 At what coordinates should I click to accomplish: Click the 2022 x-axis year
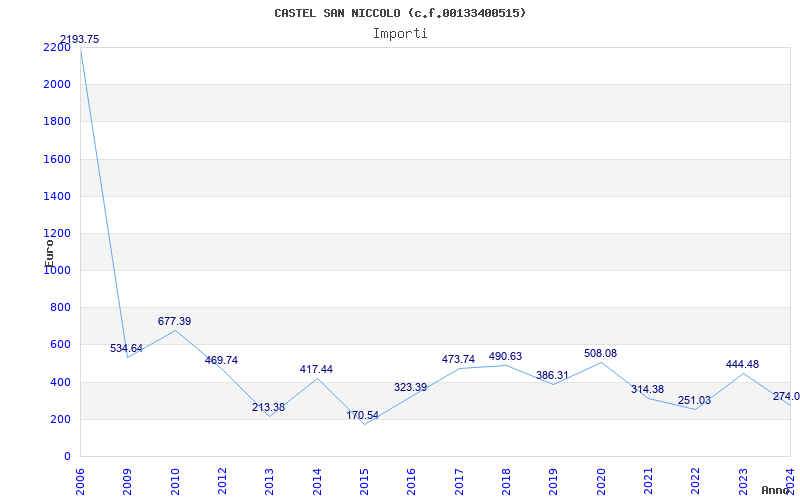coord(696,481)
